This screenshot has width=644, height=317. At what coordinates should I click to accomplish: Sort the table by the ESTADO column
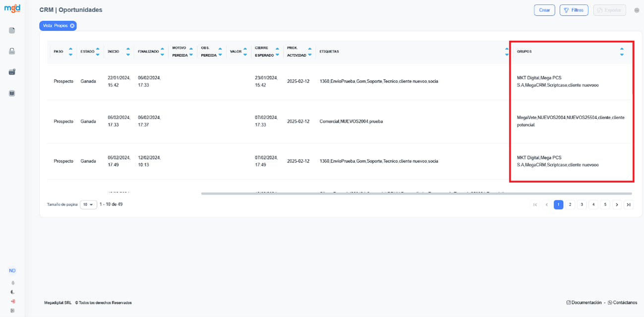pyautogui.click(x=97, y=52)
